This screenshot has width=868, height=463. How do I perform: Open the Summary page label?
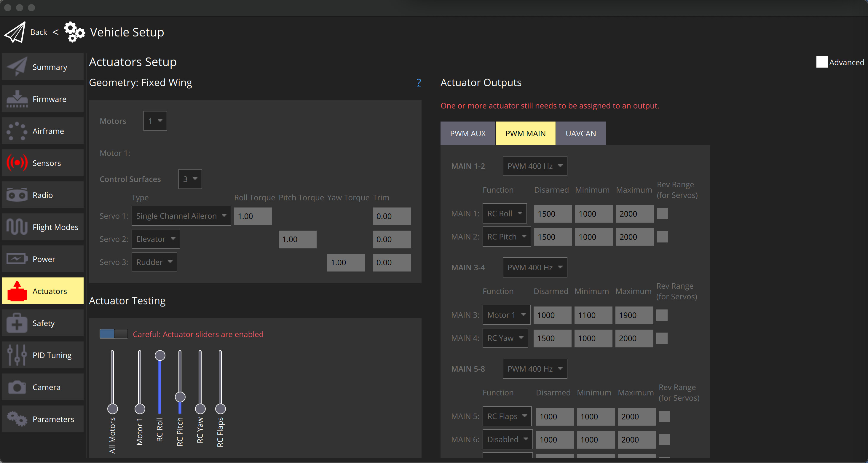click(x=50, y=67)
